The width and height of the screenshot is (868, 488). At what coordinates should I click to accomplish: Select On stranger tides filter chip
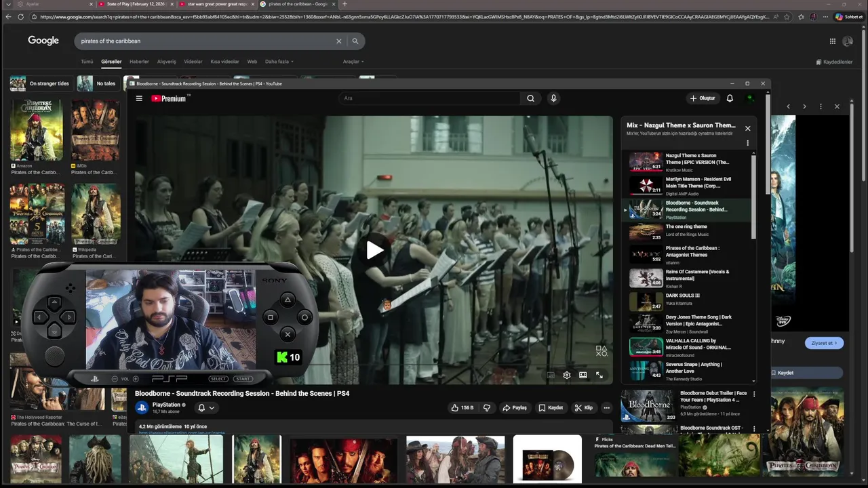point(41,83)
